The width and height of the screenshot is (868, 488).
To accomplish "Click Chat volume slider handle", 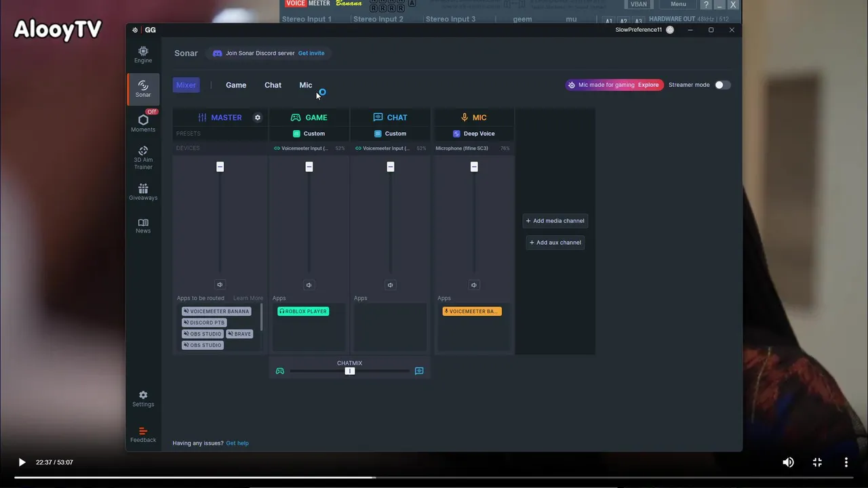I will pyautogui.click(x=391, y=167).
